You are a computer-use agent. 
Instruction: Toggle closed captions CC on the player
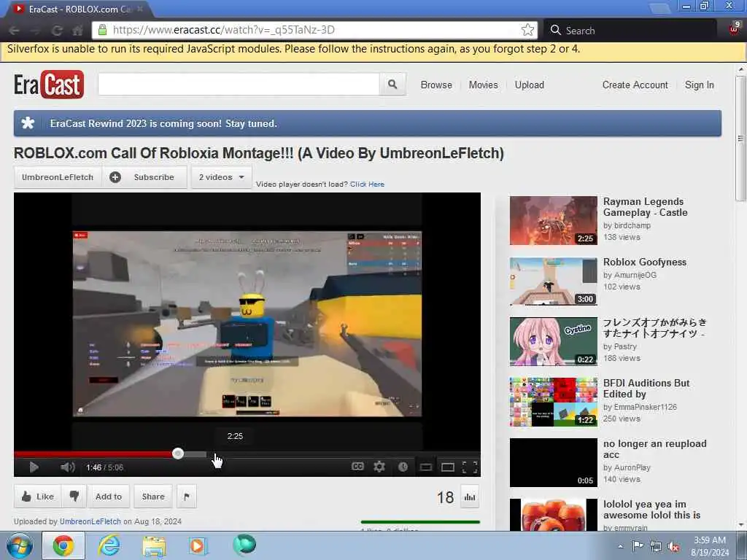point(357,467)
